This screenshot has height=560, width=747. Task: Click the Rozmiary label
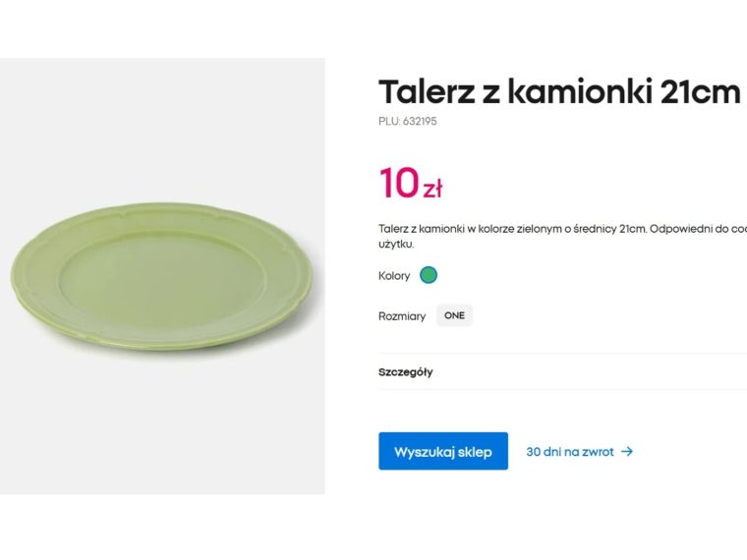(x=402, y=316)
